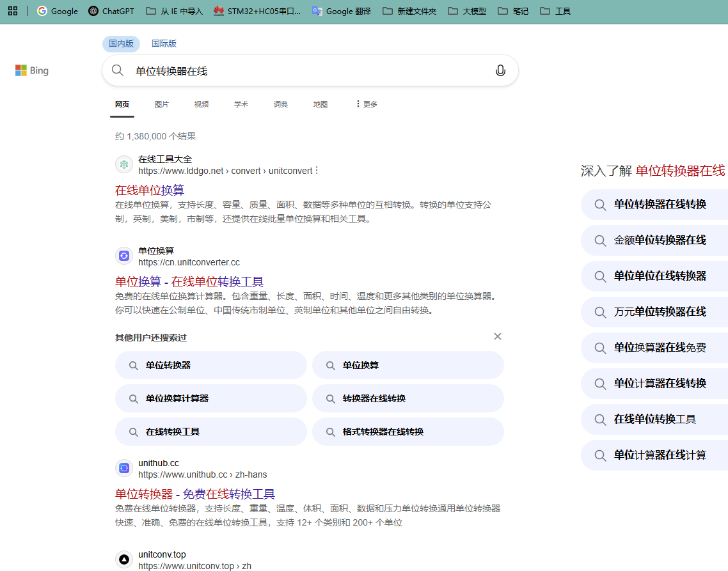Open the 在线单位换算 search result
The height and width of the screenshot is (571, 728).
(149, 190)
